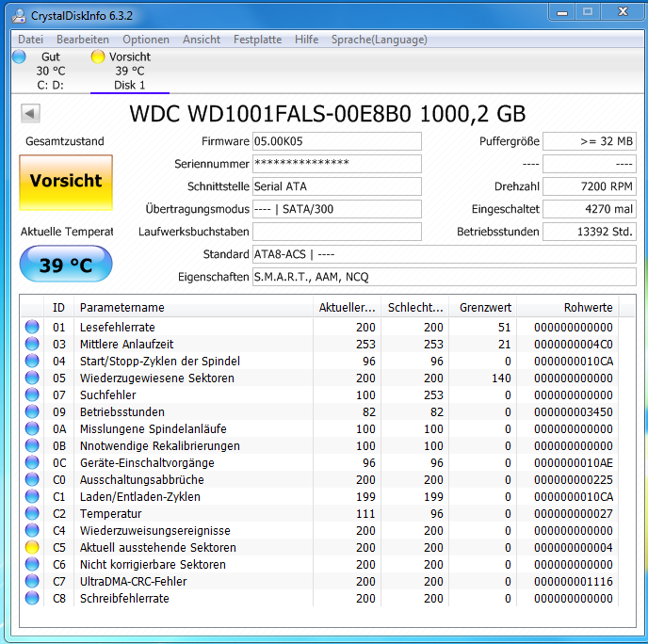Close the CrystalDiskInfo window
This screenshot has width=648, height=644.
623,12
